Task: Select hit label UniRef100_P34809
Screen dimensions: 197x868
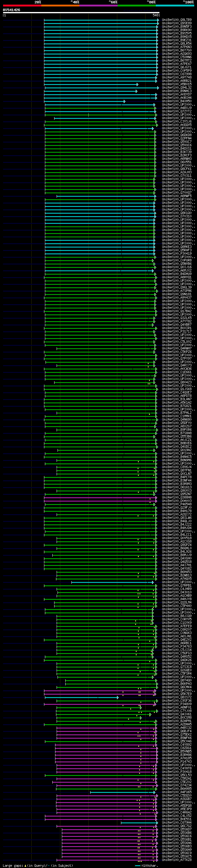Action: point(176,704)
